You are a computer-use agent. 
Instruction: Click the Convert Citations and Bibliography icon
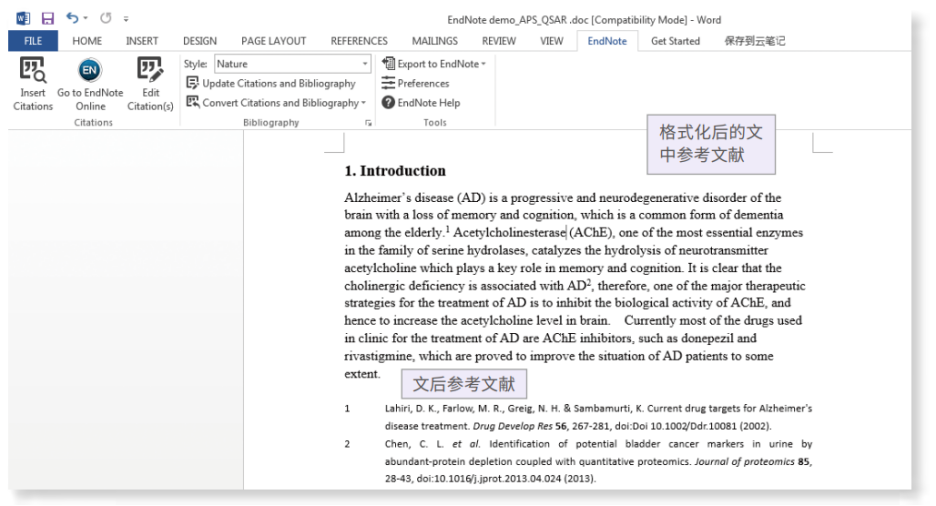pyautogui.click(x=192, y=102)
